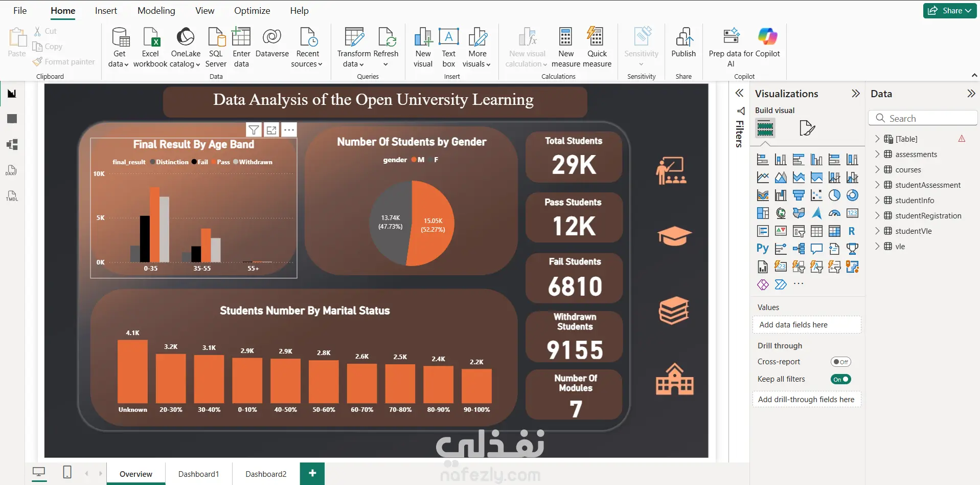Open Table view from left sidebar
This screenshot has width=980, height=485.
(x=12, y=119)
